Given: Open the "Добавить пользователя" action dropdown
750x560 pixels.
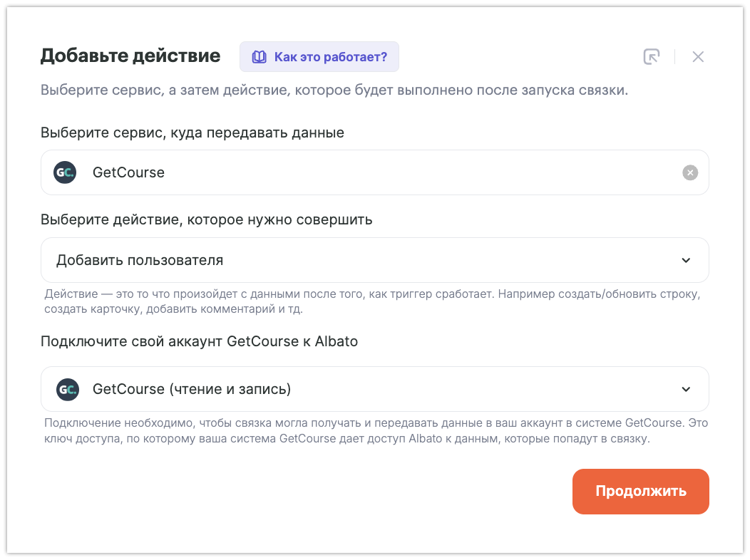Looking at the screenshot, I should coord(356,260).
